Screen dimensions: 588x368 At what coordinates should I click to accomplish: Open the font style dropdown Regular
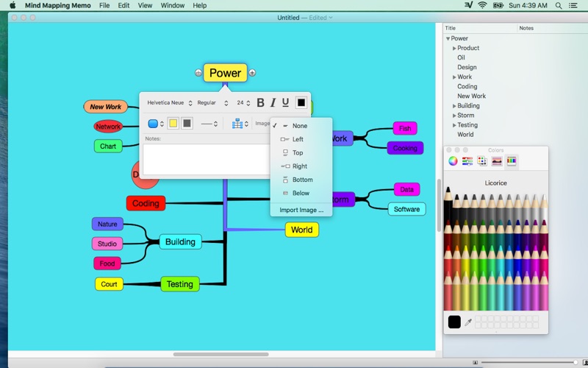tap(212, 102)
